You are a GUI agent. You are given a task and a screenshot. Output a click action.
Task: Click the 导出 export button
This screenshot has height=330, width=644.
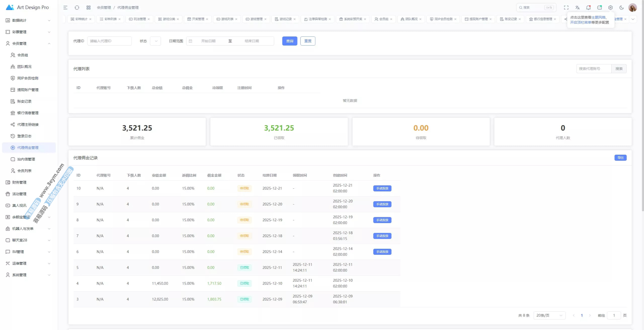tap(620, 158)
